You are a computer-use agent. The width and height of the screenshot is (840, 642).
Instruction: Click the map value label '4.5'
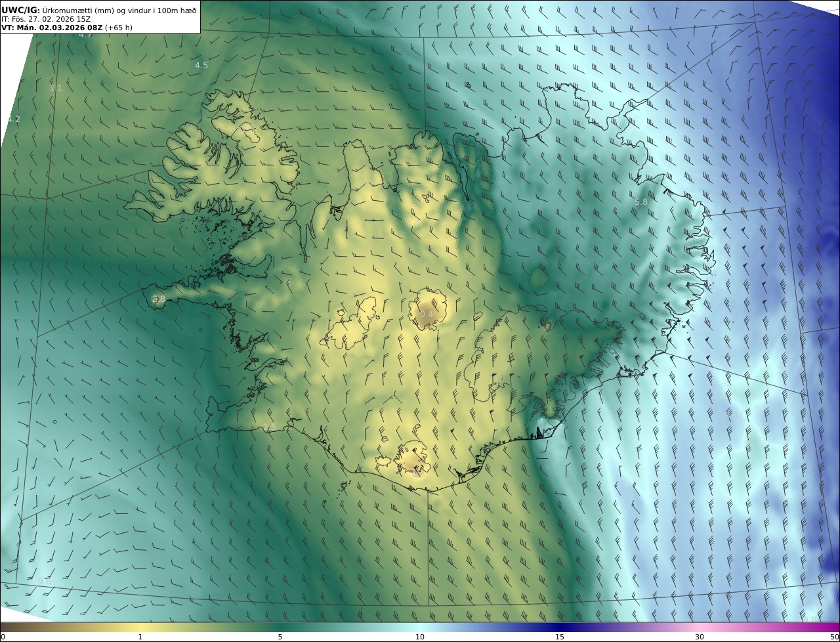tap(201, 65)
